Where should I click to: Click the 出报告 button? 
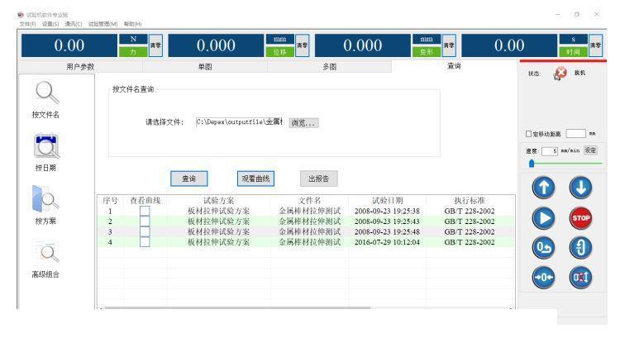pos(319,179)
